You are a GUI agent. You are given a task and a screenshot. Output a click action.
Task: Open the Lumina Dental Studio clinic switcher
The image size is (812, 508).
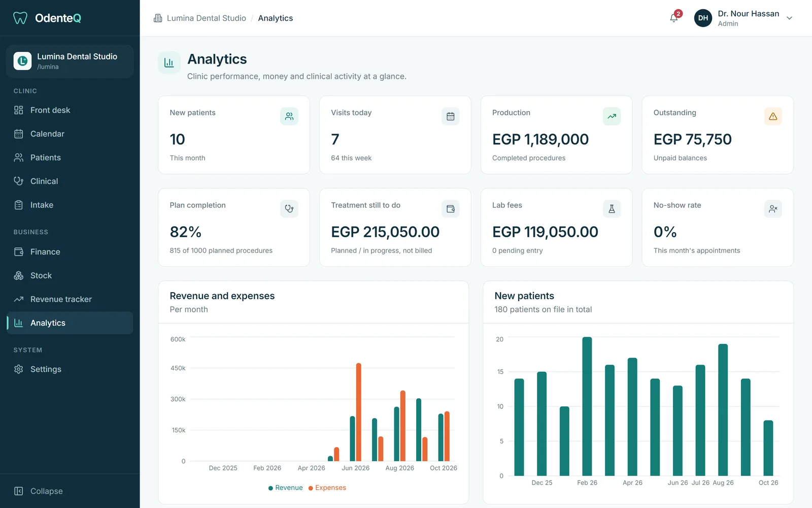click(70, 61)
